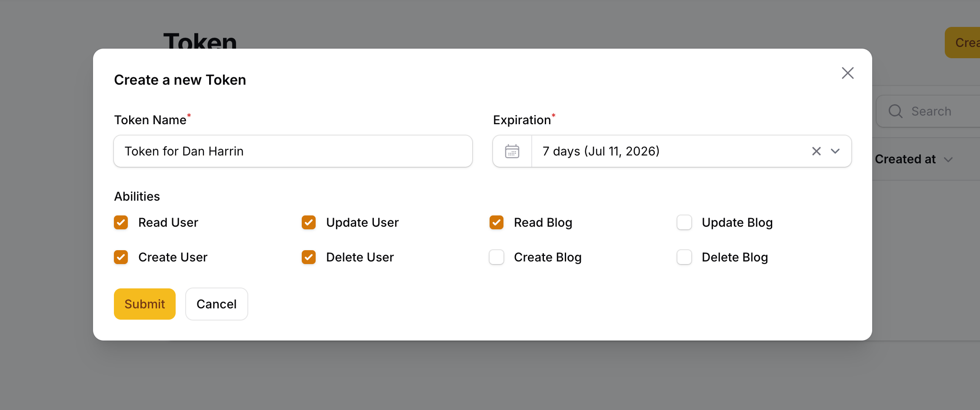Uncheck the Update User ability
The width and height of the screenshot is (980, 410).
click(x=309, y=222)
